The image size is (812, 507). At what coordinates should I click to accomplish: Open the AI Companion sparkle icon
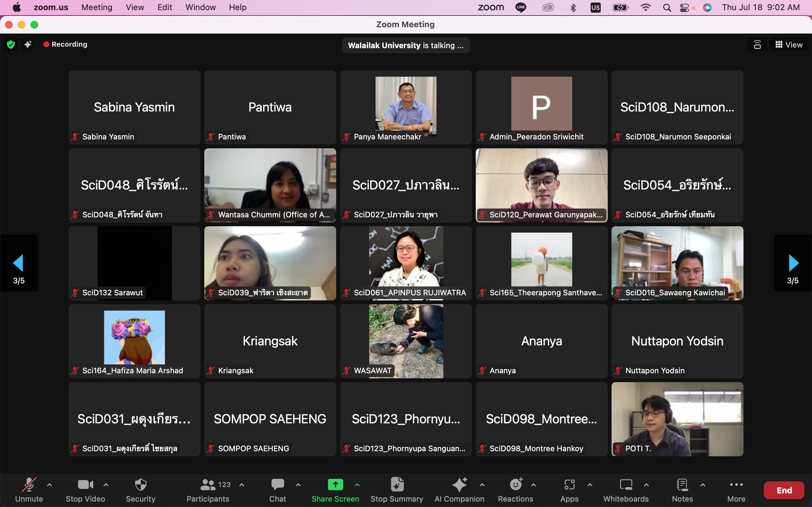click(459, 485)
